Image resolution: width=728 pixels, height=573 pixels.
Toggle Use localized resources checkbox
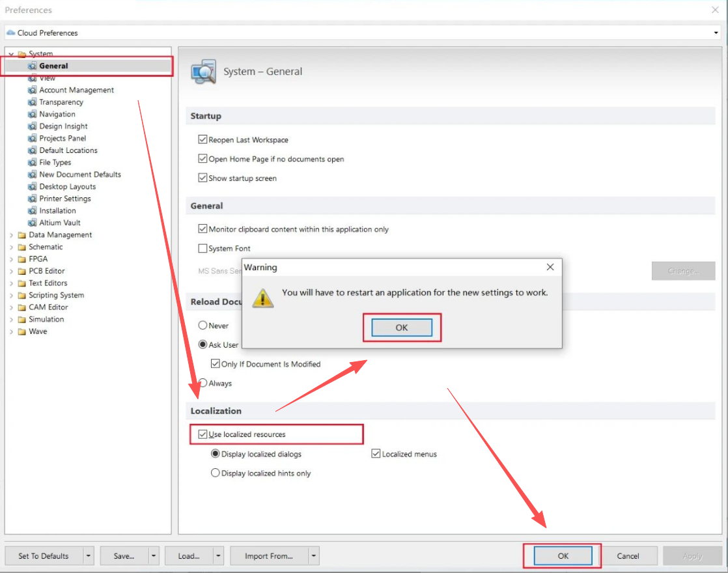click(203, 434)
